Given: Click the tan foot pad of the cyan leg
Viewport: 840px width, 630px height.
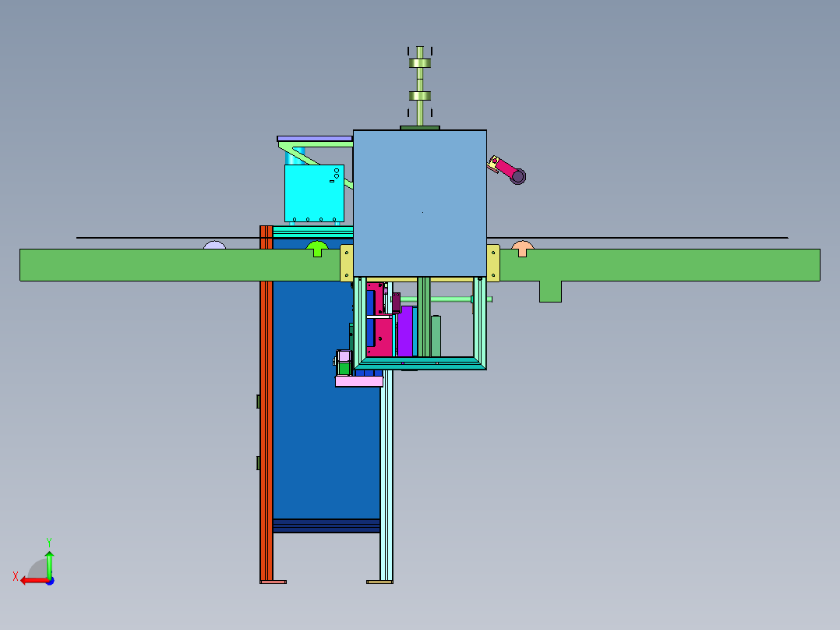Looking at the screenshot, I should 379,582.
